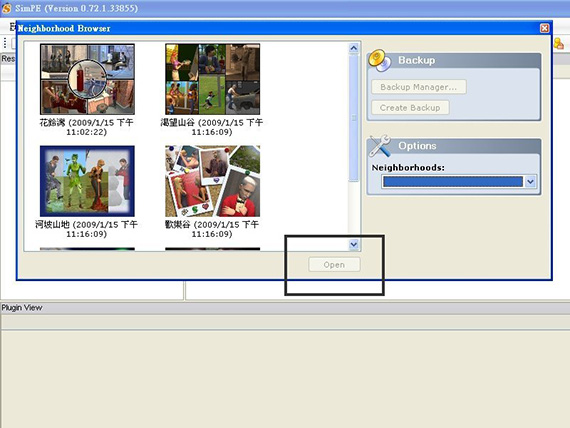The width and height of the screenshot is (570, 428).
Task: Click the 花飴鎮 neighborhood date label
Action: (x=87, y=127)
